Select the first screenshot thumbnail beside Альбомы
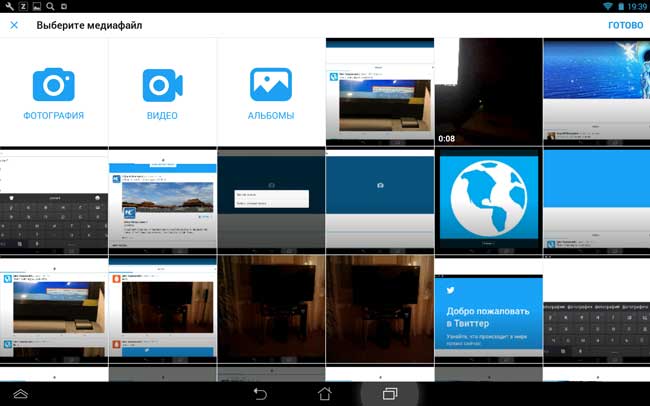This screenshot has height=406, width=650. tap(379, 92)
